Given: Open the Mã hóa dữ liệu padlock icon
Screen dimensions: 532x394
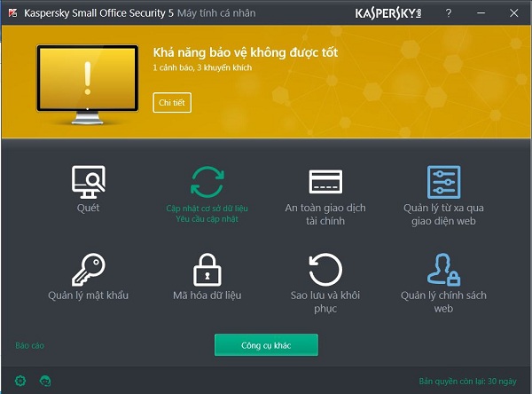Looking at the screenshot, I should click(207, 270).
